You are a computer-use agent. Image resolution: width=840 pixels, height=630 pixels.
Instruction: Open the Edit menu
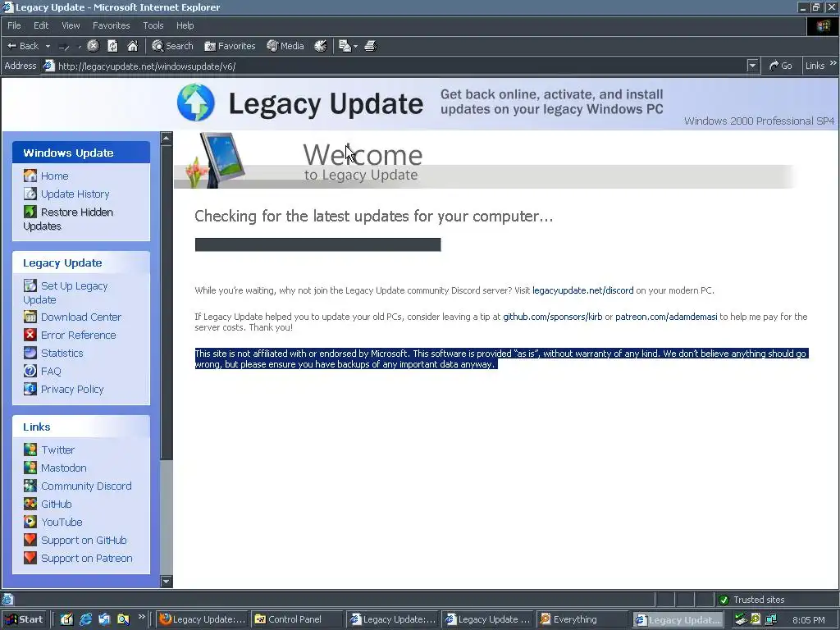coord(41,25)
